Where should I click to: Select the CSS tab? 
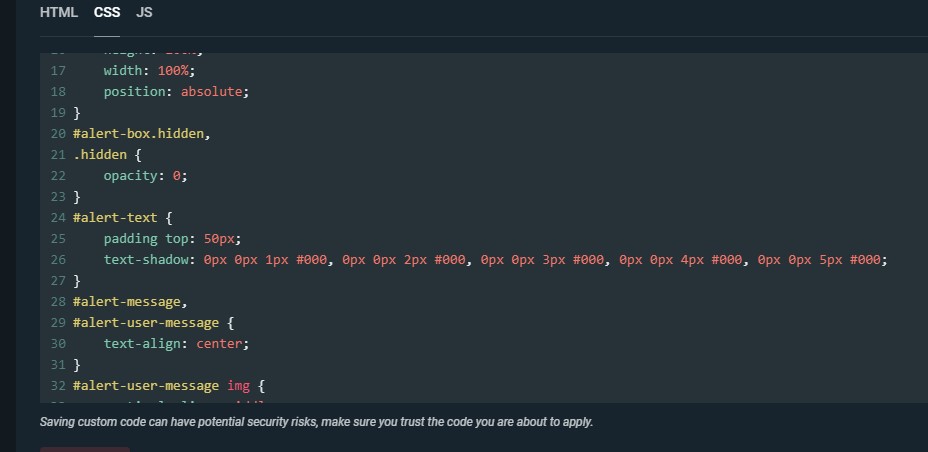coord(107,13)
